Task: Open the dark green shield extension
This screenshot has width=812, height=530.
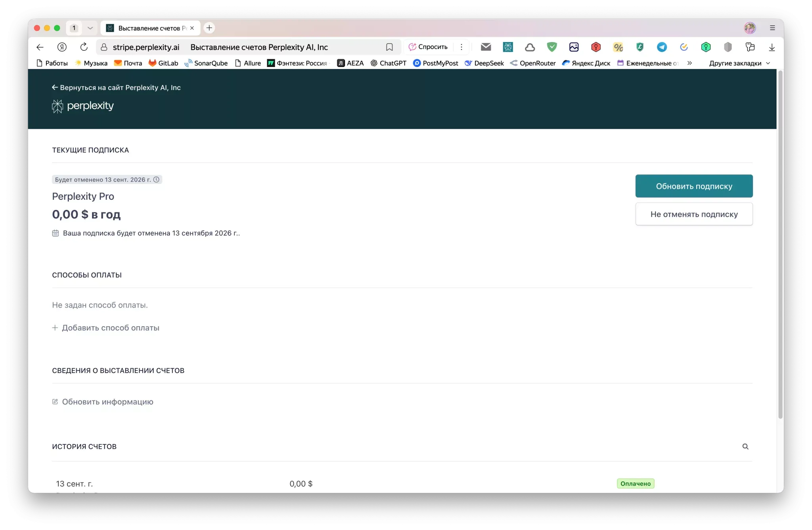Action: click(x=640, y=47)
